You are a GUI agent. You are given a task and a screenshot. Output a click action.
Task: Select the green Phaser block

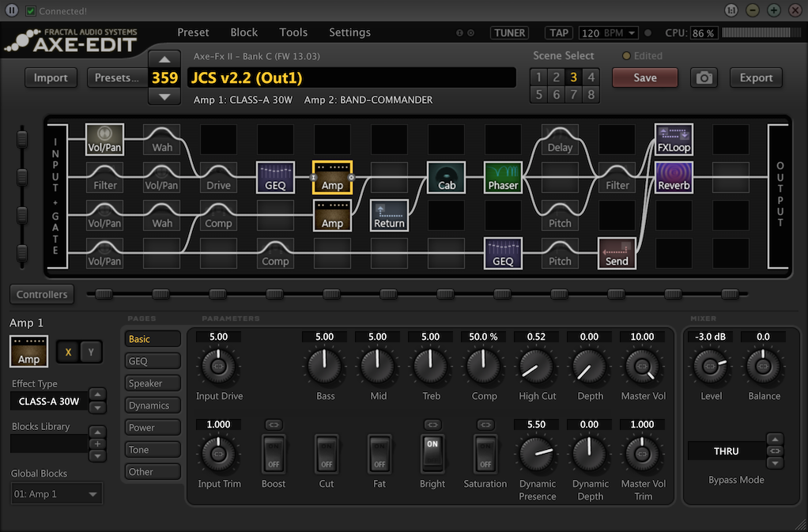point(503,177)
